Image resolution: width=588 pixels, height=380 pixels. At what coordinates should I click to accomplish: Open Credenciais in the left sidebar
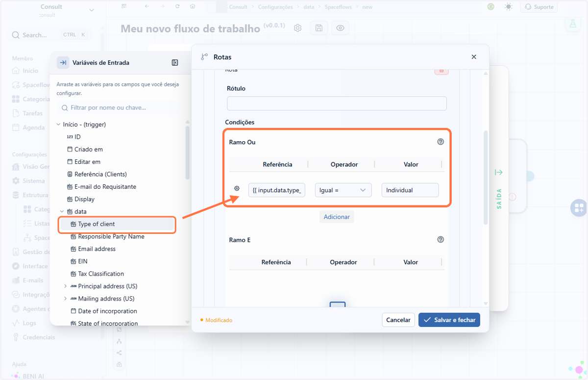(39, 337)
